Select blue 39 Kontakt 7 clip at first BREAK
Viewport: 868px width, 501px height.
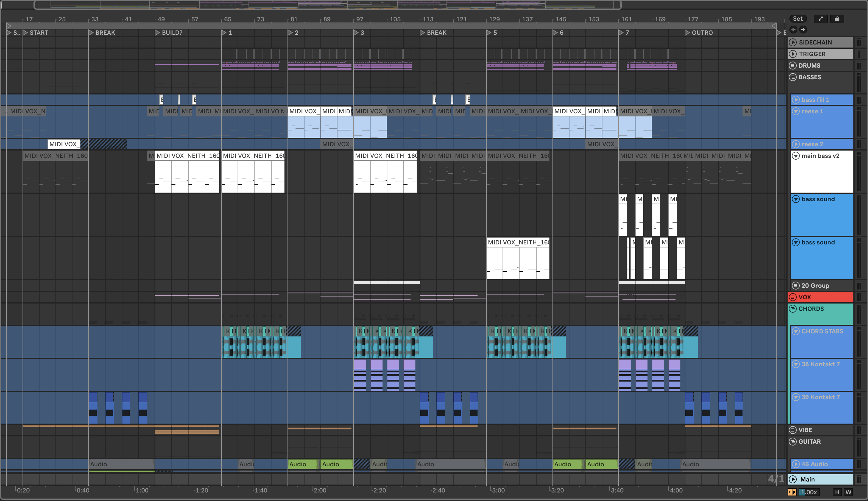click(93, 408)
